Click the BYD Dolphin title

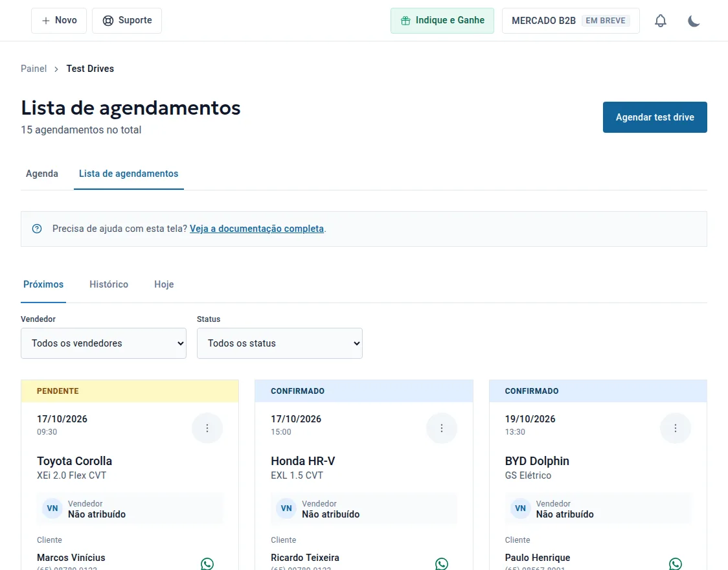point(537,461)
